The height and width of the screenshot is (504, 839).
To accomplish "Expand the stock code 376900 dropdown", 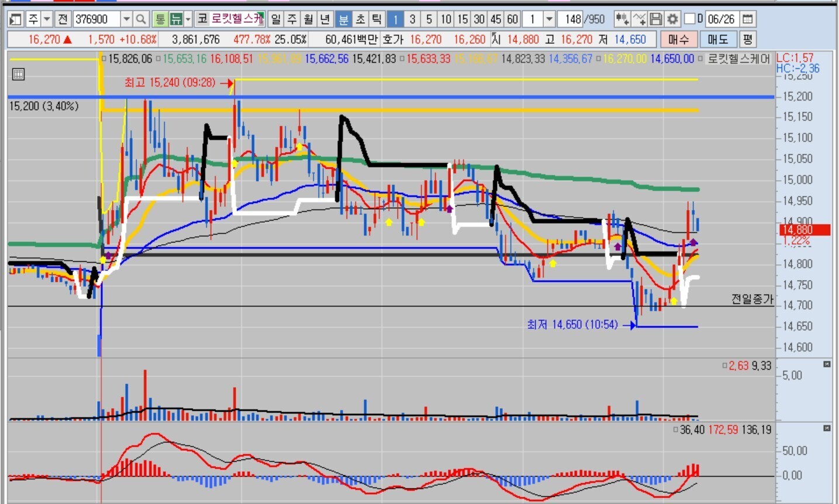I will pyautogui.click(x=126, y=19).
